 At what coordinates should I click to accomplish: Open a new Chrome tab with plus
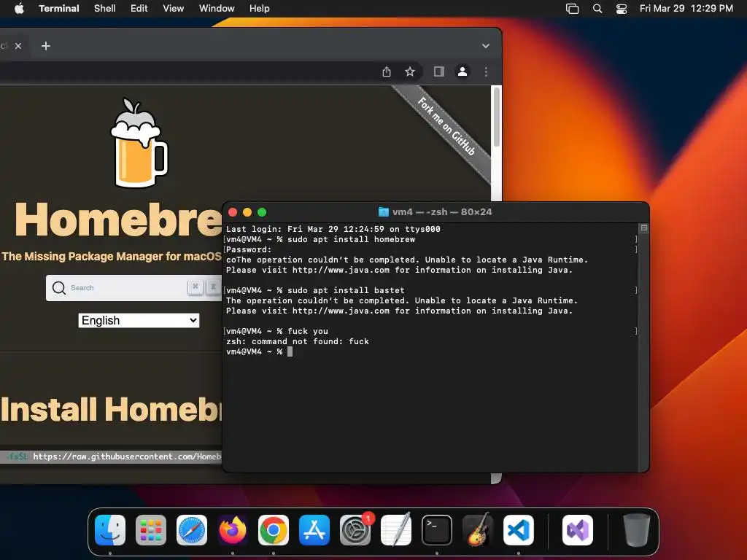coord(46,46)
